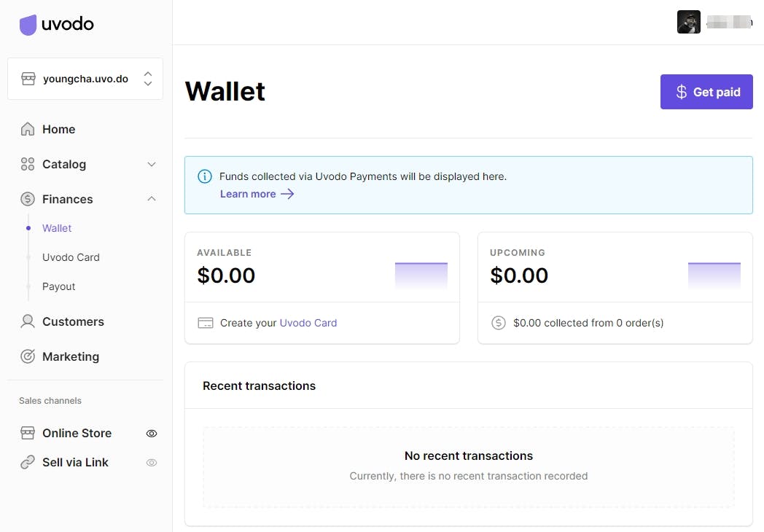Click the Uvodo Card link in Available

[308, 323]
